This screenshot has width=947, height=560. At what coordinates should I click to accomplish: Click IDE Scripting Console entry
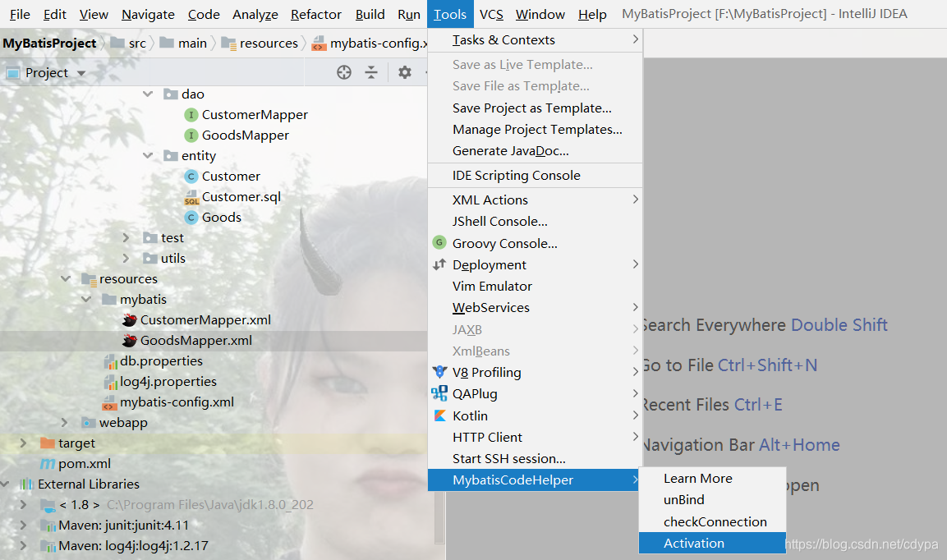tap(536, 175)
